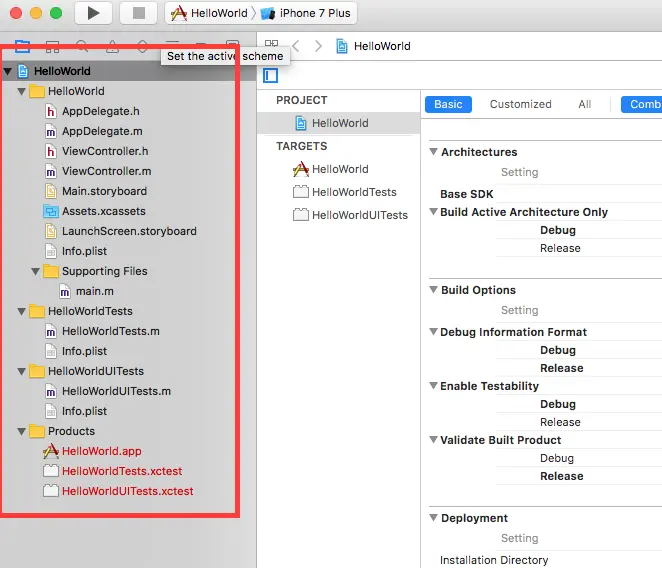
Task: Go forward with the right chevron
Action: pyautogui.click(x=318, y=46)
